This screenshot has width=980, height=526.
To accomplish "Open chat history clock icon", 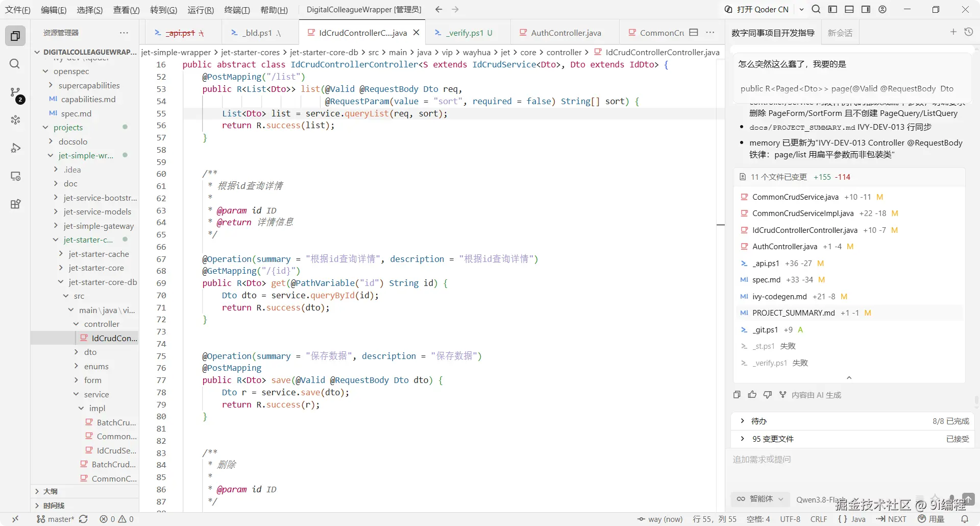I will [968, 32].
